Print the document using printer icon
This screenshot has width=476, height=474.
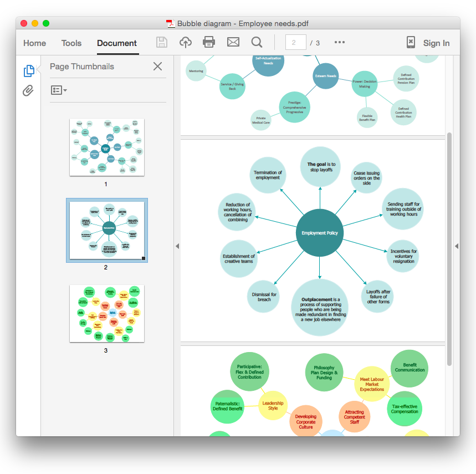(x=209, y=42)
